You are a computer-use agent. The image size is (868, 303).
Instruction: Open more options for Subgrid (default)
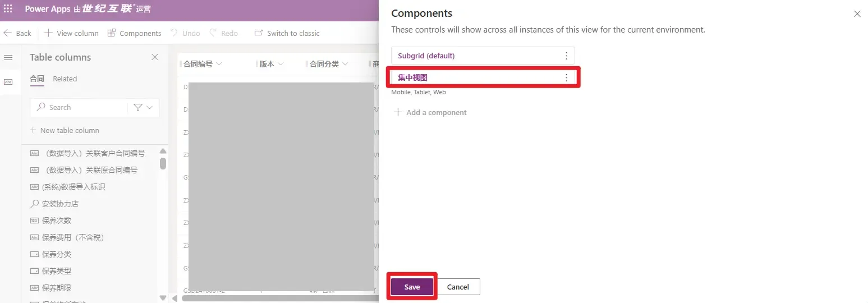tap(566, 56)
